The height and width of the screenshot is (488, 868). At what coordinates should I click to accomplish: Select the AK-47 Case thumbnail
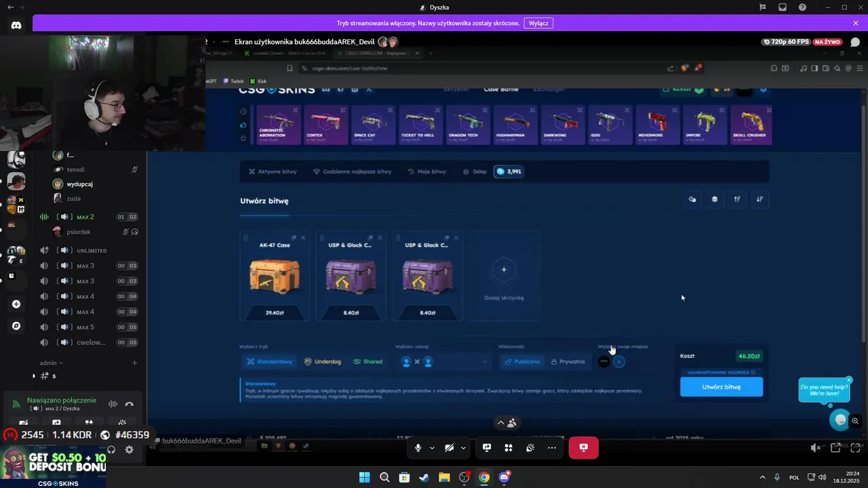pyautogui.click(x=274, y=276)
